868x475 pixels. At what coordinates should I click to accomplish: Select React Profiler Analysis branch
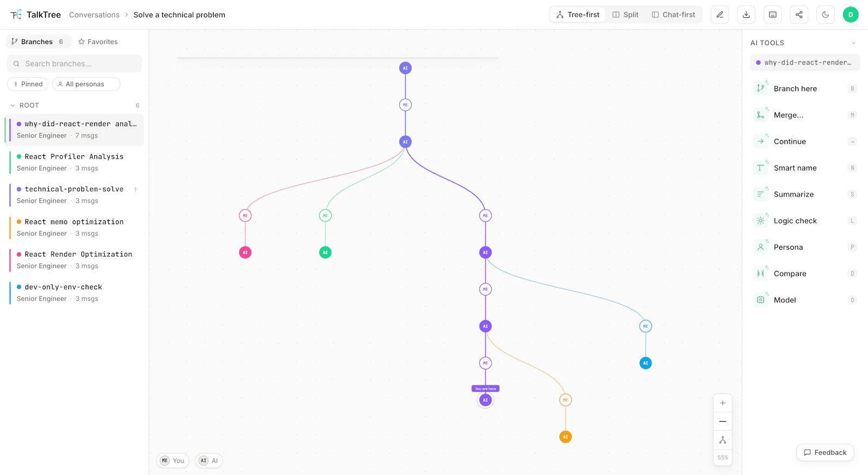coord(75,162)
